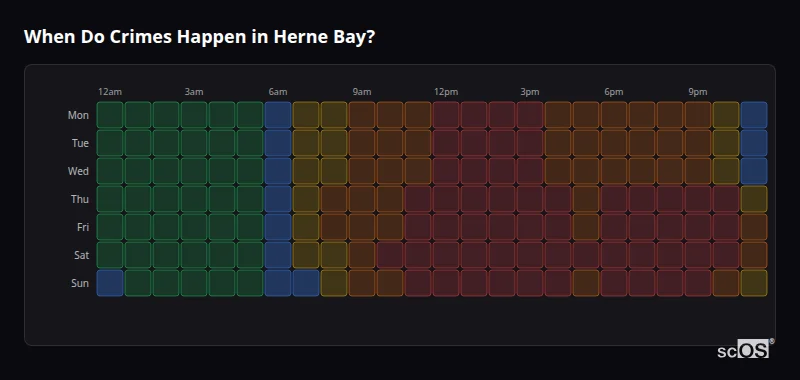Viewport: 800px width, 380px height.
Task: Select the Sunday 6pm heatmap cell
Action: click(x=614, y=283)
